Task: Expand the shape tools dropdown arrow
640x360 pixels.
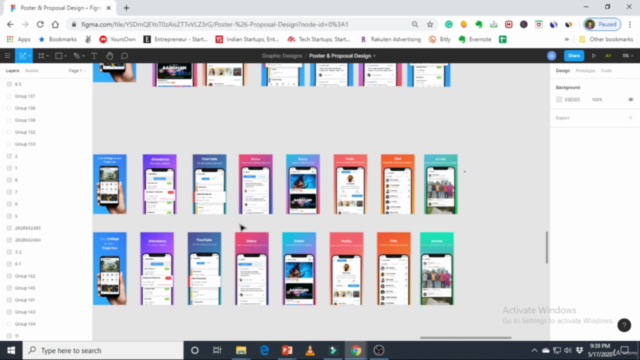Action: click(65, 56)
